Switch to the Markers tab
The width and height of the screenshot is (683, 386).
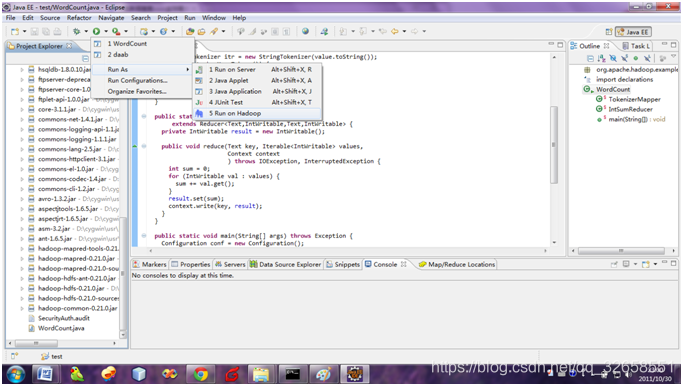[149, 264]
